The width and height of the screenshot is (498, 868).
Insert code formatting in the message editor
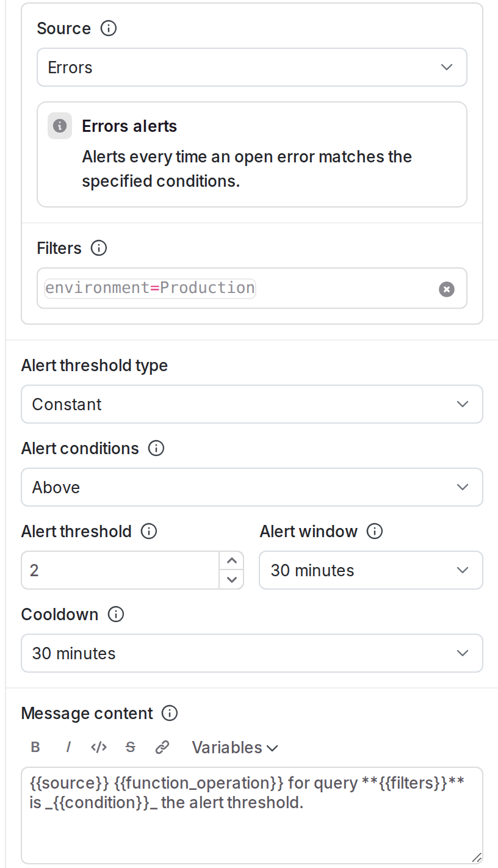(99, 747)
